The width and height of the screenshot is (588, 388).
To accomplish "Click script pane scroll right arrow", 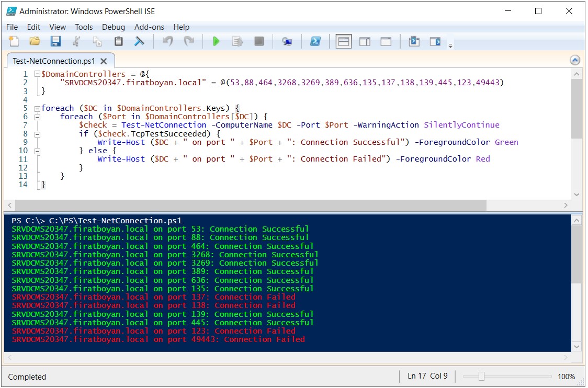I will (x=566, y=205).
